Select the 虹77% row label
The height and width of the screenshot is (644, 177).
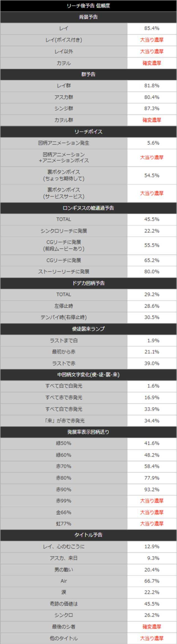click(64, 524)
